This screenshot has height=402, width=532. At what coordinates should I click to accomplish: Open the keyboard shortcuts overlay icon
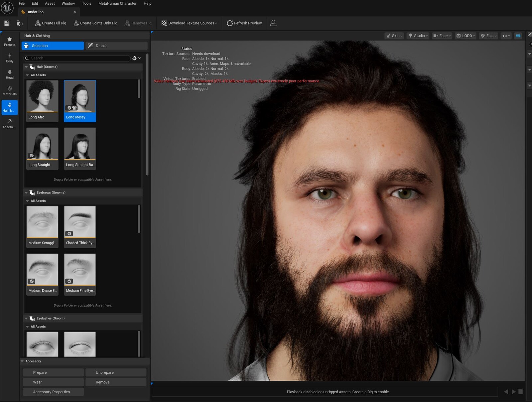[x=518, y=36]
